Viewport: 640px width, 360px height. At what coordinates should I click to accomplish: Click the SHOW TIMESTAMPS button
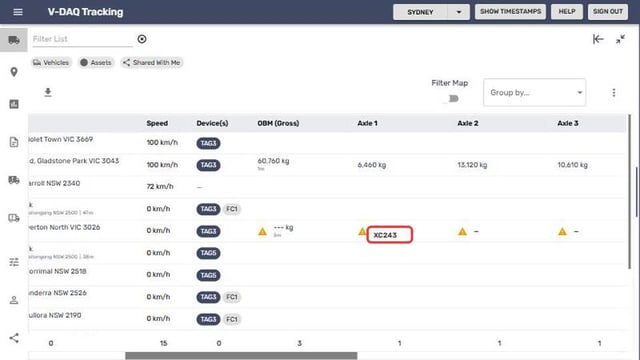pos(510,11)
